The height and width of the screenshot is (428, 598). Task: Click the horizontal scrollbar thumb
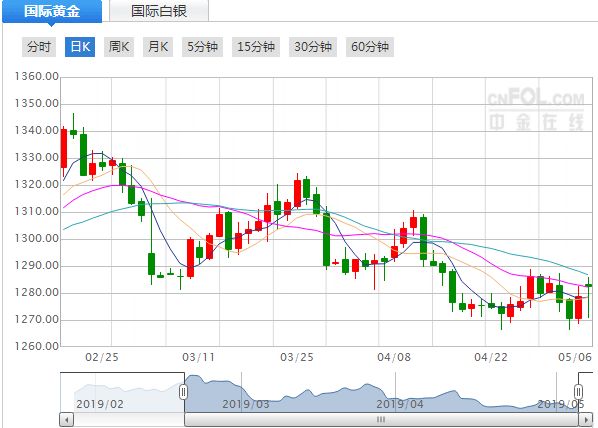point(381,420)
